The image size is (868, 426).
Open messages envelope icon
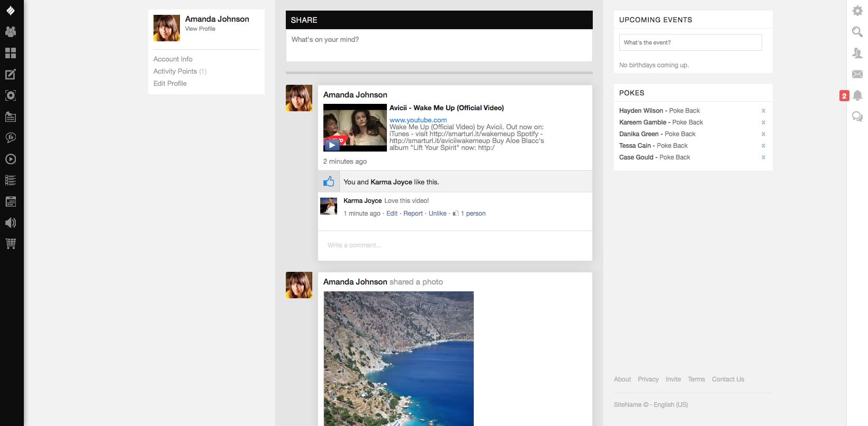pyautogui.click(x=857, y=74)
